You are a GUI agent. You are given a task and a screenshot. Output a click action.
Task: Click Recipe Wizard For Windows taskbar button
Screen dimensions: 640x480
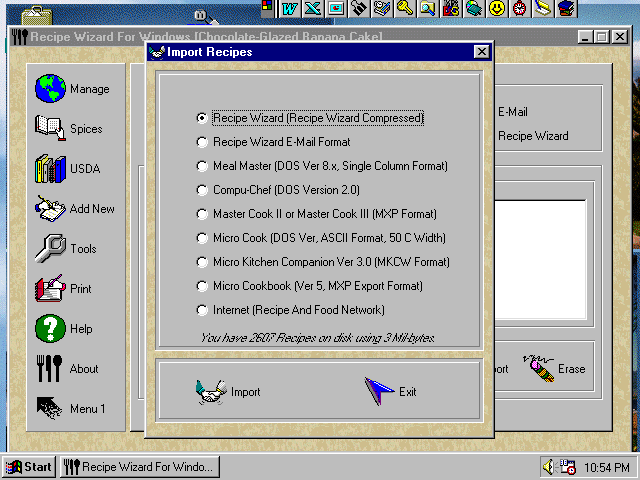point(140,467)
